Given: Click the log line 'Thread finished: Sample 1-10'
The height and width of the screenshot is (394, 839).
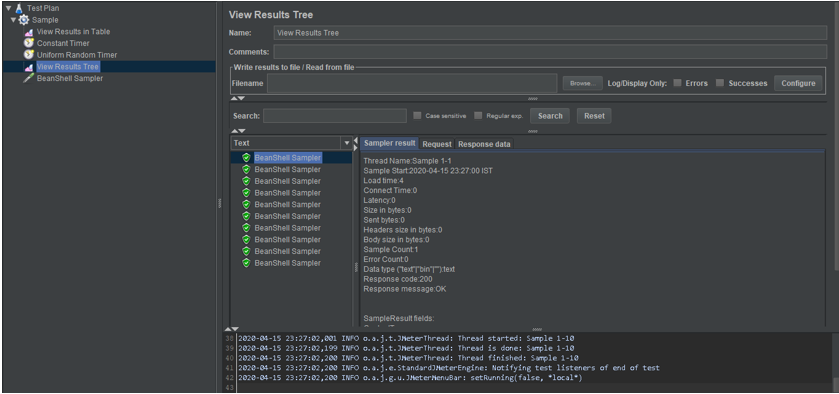Looking at the screenshot, I should point(408,358).
